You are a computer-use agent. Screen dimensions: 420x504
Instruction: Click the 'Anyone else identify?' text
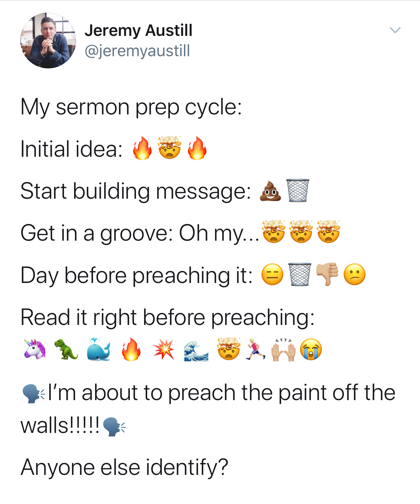click(124, 467)
